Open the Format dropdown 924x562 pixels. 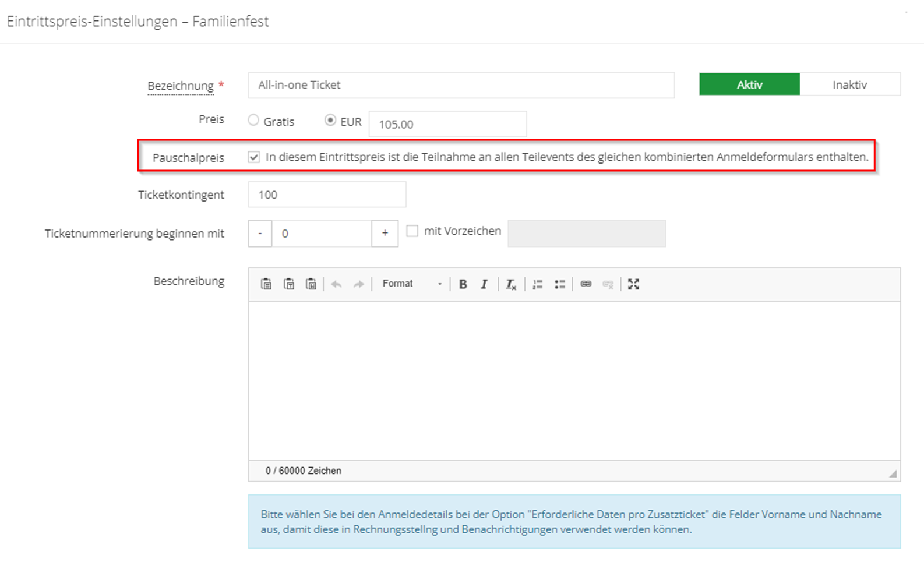click(x=411, y=284)
